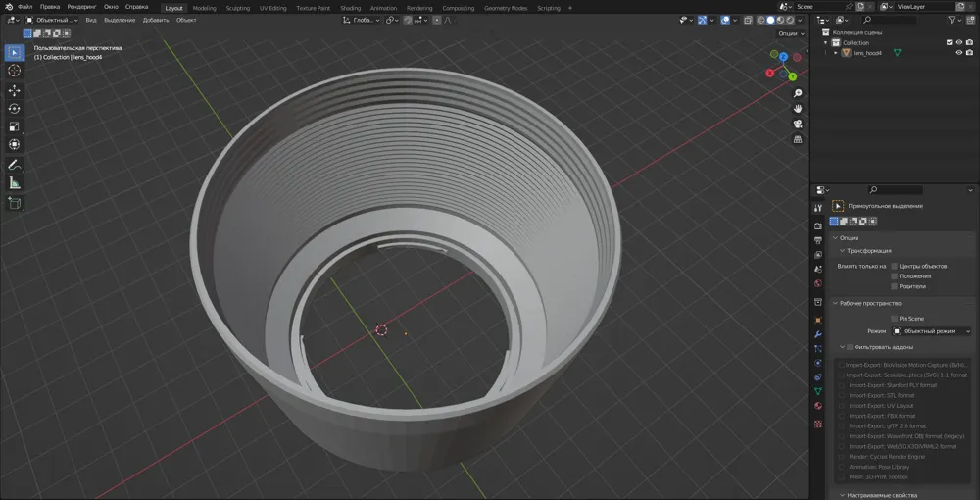Open the Object Data mesh tab
This screenshot has height=500, width=980.
coord(818,391)
